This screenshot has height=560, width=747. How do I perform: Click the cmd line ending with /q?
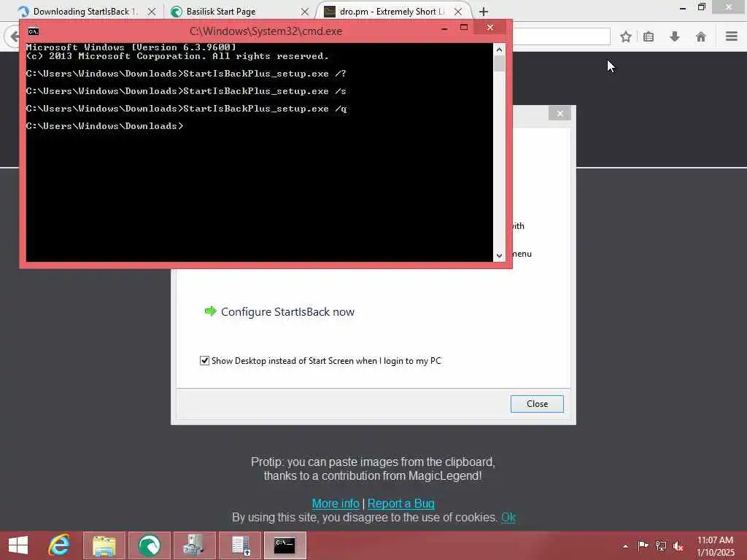pos(186,109)
